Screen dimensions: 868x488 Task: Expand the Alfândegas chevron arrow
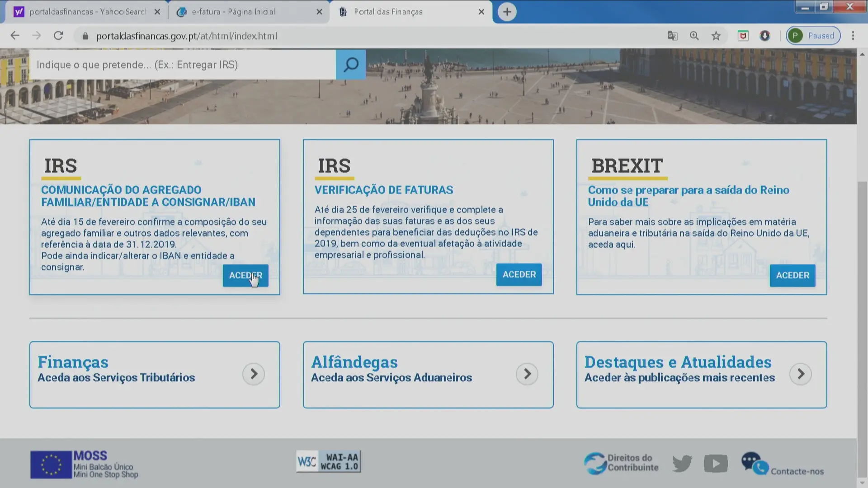click(x=527, y=374)
